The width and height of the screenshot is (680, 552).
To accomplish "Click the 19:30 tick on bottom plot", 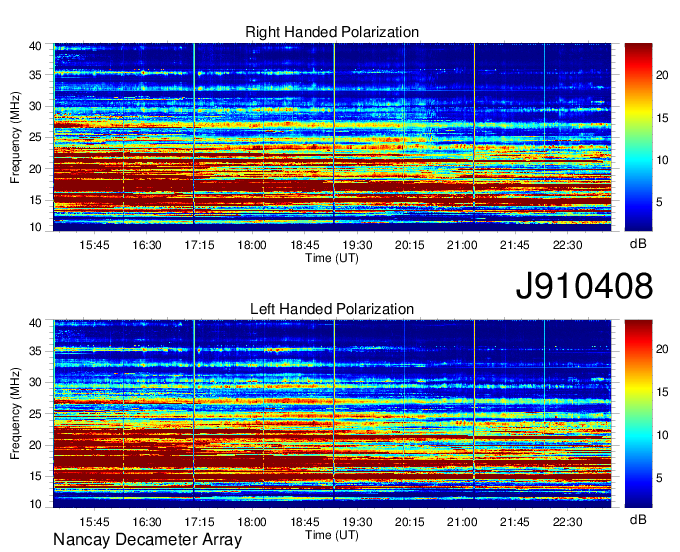I will pos(357,522).
